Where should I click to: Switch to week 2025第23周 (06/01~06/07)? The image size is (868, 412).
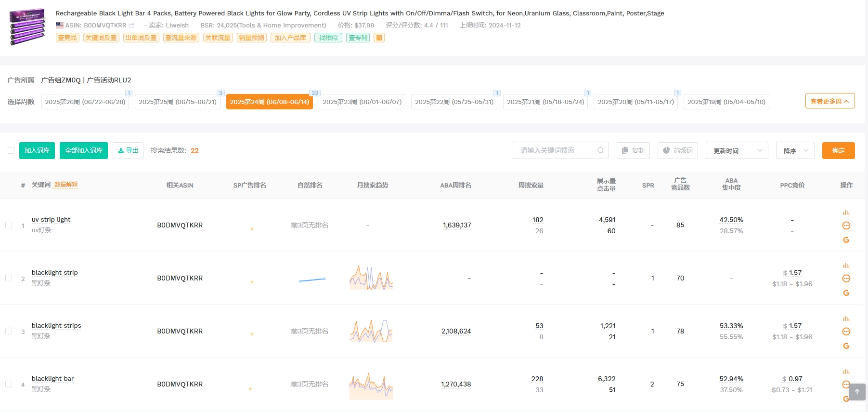coord(362,102)
